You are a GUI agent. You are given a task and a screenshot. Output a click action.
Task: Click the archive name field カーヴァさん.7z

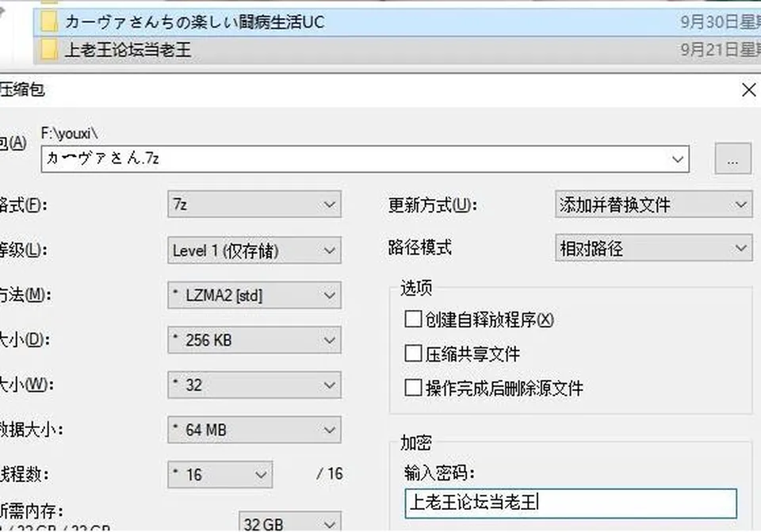[365, 159]
